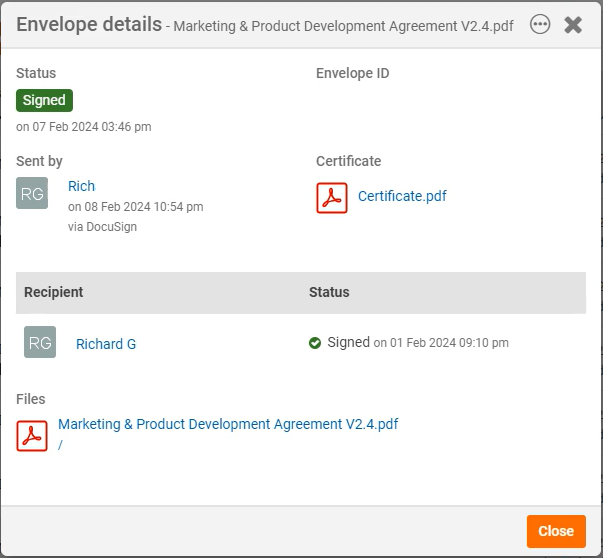Click the via DocuSign text
Viewport: 603px width, 558px height.
102,227
